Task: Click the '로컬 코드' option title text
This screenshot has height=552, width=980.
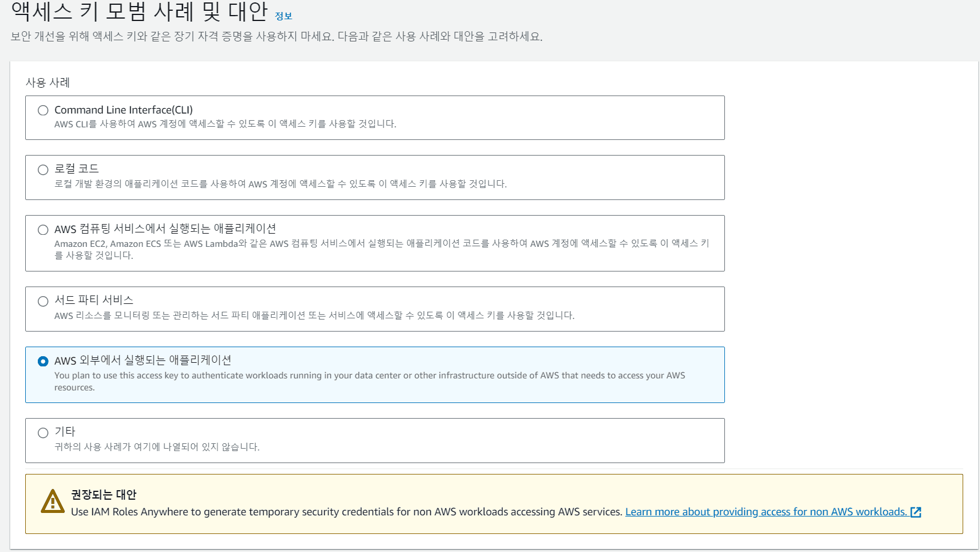Action: click(77, 169)
